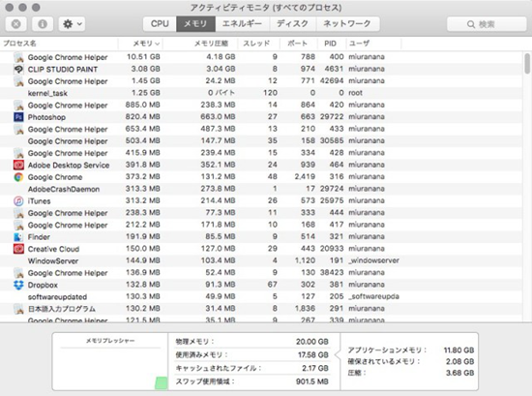Open the ネットワーク tab
Screen dimensions: 532x396
click(347, 24)
